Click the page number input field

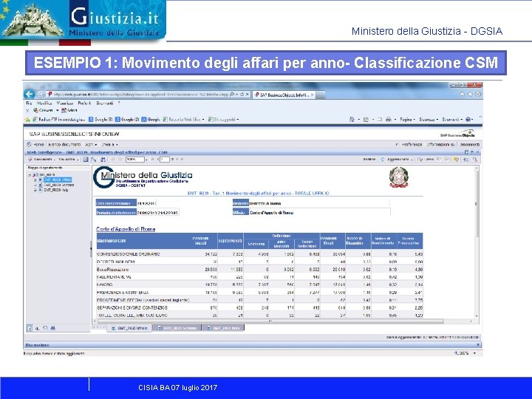tap(165, 159)
